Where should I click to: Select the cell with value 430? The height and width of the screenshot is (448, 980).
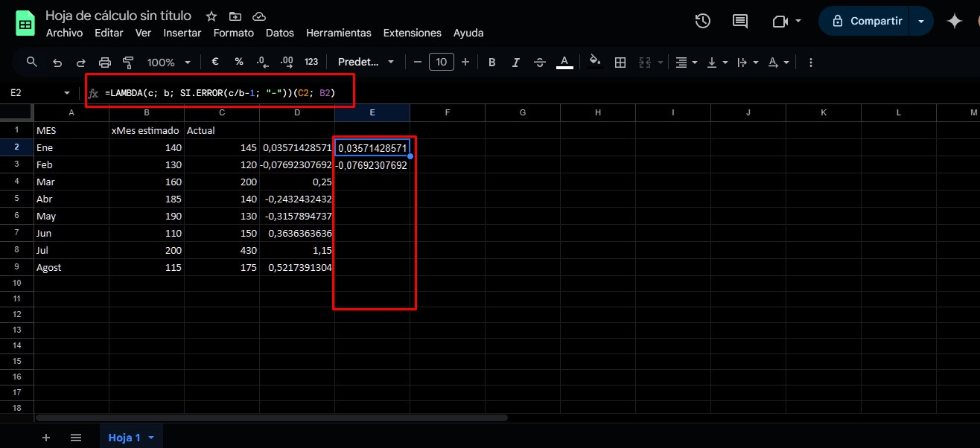pyautogui.click(x=222, y=250)
